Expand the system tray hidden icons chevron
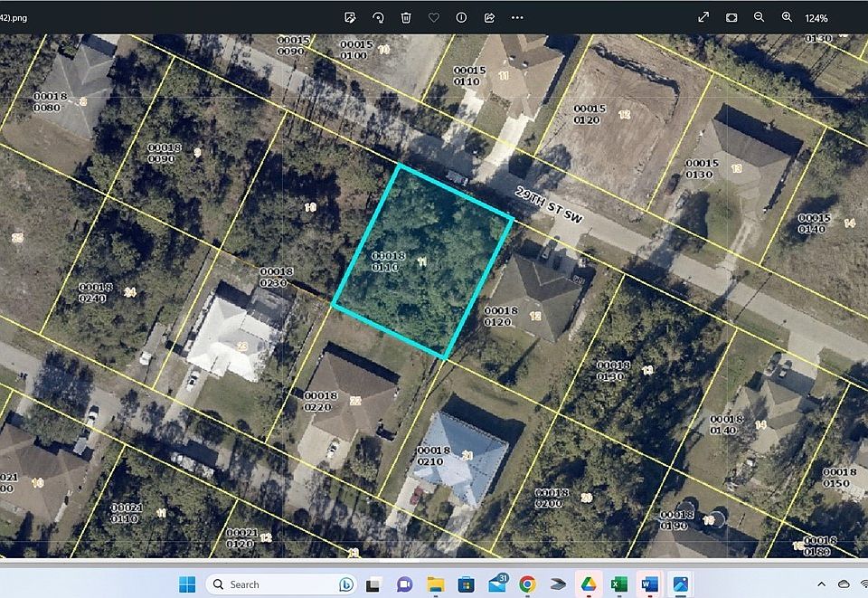 (822, 584)
